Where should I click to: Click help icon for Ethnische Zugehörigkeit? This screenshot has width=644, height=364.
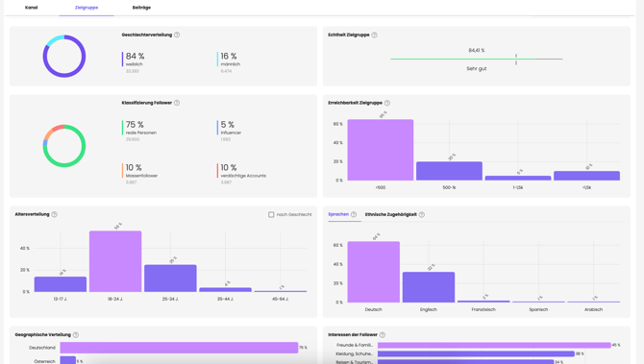pos(422,214)
